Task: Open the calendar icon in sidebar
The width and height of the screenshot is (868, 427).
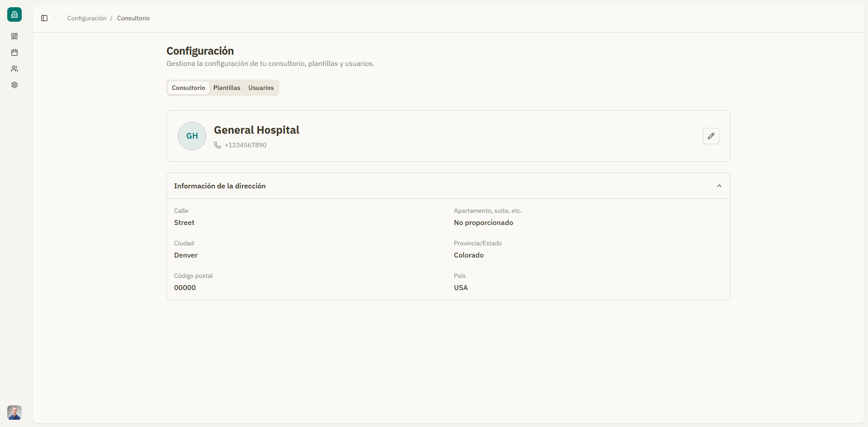Action: [x=14, y=52]
